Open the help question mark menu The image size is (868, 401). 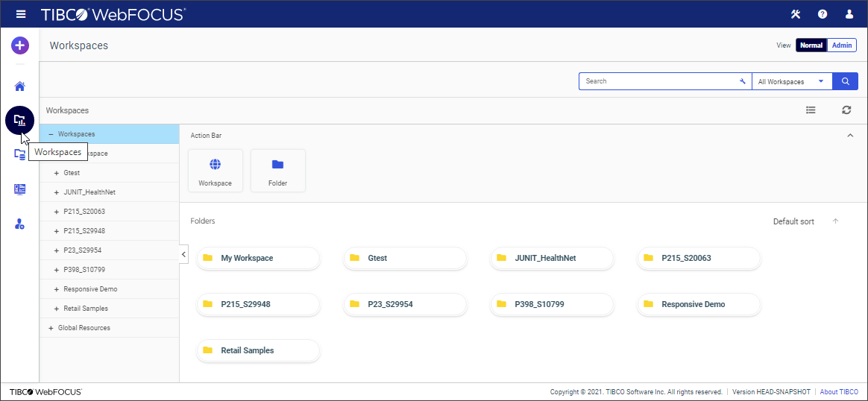823,14
